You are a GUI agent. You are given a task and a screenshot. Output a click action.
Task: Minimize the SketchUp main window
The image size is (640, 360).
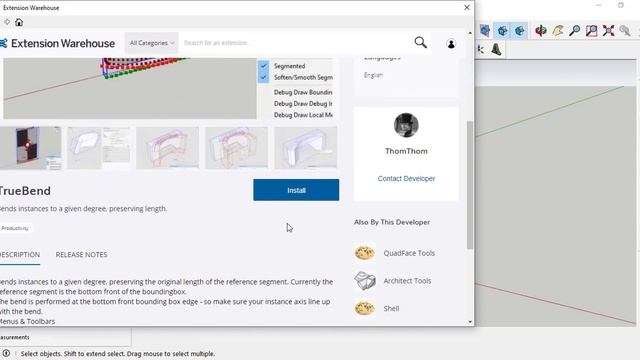(x=598, y=5)
